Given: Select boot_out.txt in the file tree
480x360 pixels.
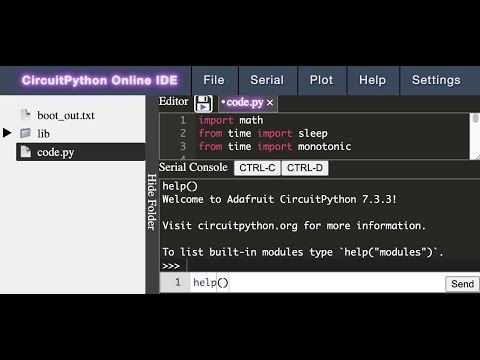Looking at the screenshot, I should [66, 115].
